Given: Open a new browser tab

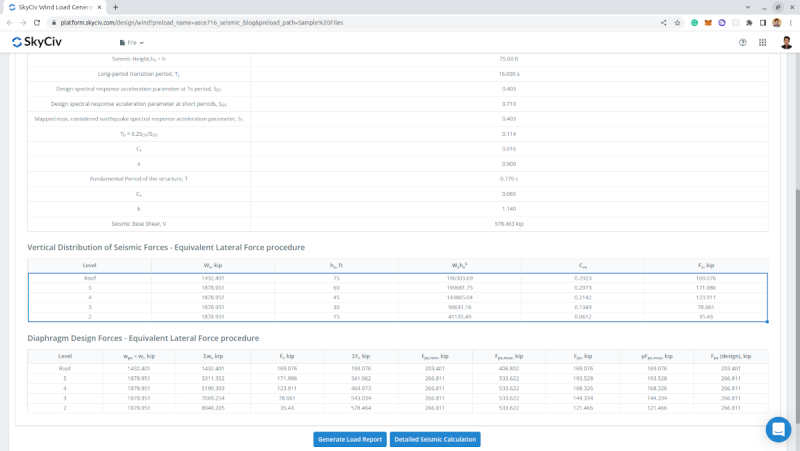Looking at the screenshot, I should coord(115,7).
